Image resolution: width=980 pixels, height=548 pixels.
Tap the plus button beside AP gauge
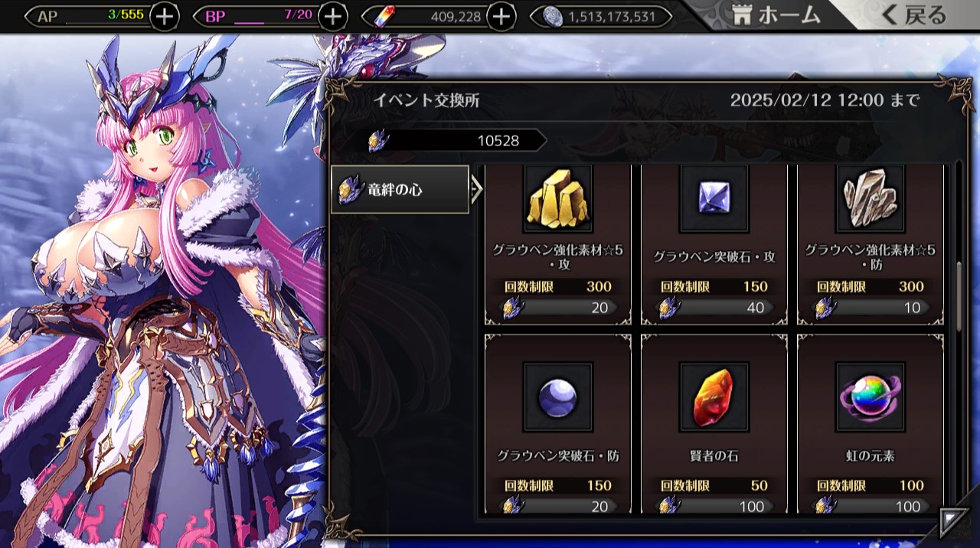(165, 16)
